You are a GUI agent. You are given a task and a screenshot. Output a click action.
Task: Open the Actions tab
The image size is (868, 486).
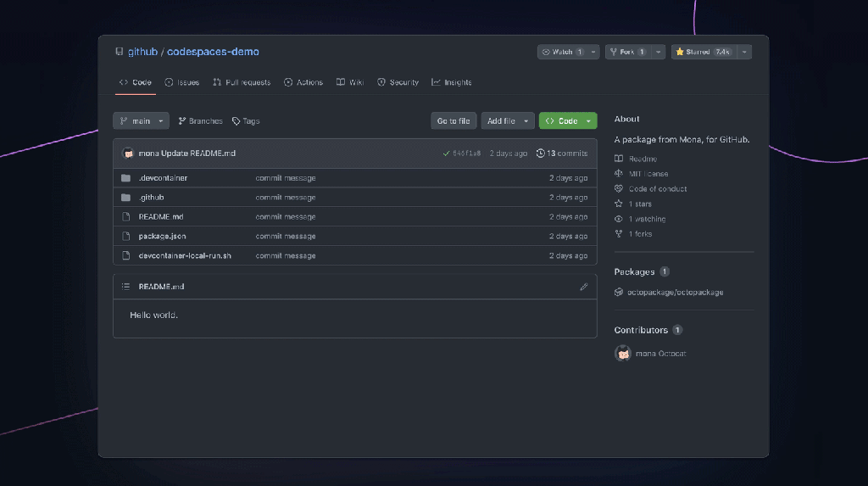(x=303, y=82)
